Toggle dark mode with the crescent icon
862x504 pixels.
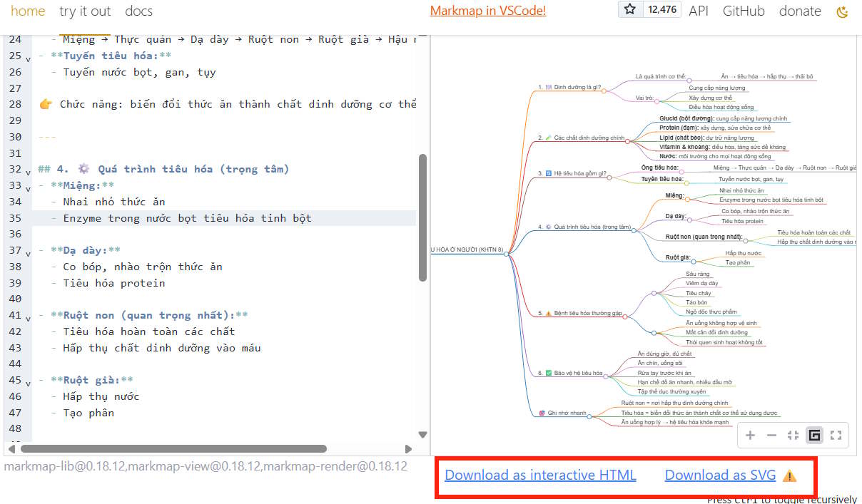click(x=842, y=11)
